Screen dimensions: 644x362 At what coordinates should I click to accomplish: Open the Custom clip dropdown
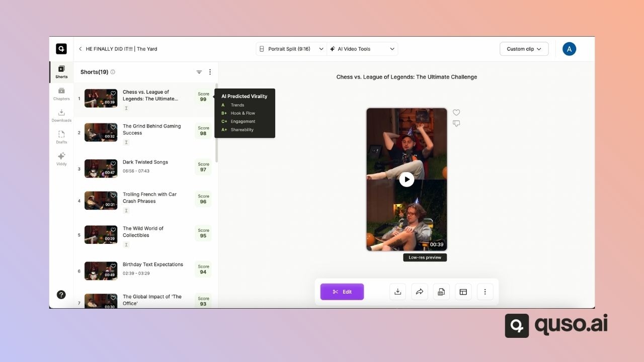click(524, 49)
